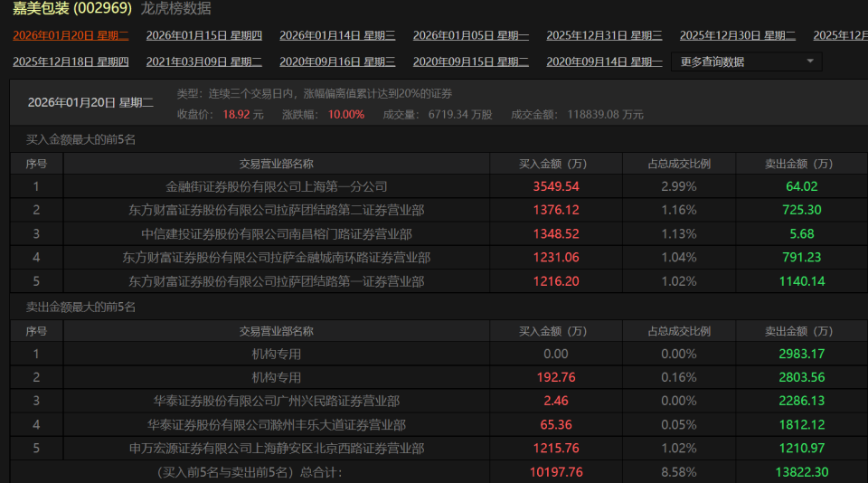Screen dimensions: 868x483
Task: Click the sell amount 791.23
Action: click(x=802, y=258)
